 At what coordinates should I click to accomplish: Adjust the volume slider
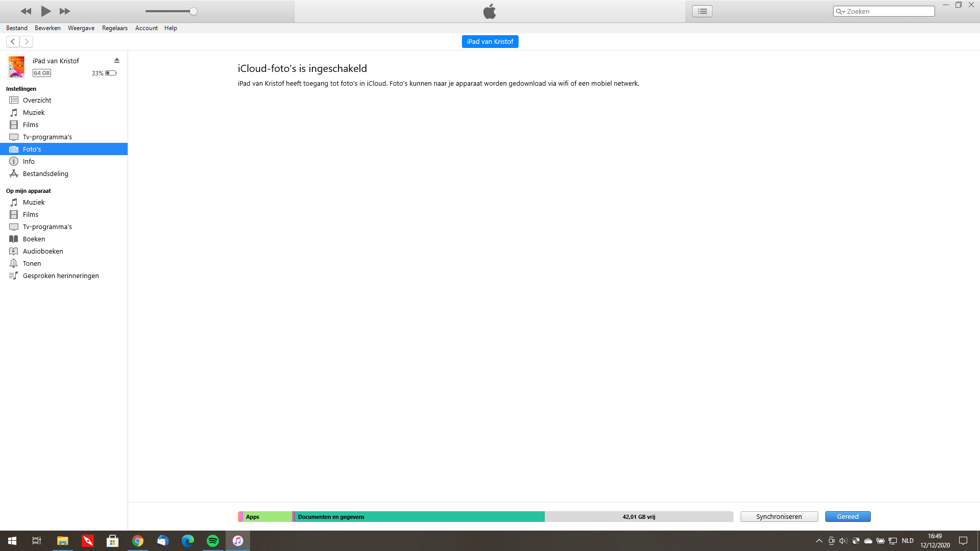pyautogui.click(x=171, y=11)
